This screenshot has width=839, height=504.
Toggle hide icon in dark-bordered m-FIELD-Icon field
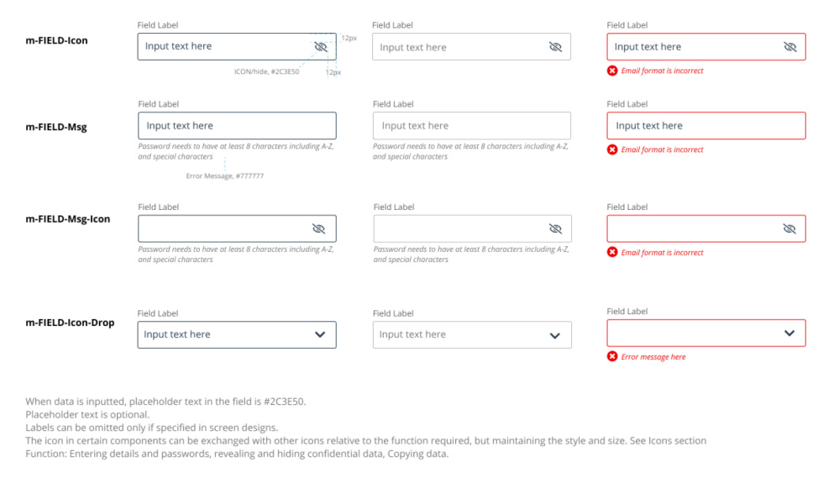[321, 46]
